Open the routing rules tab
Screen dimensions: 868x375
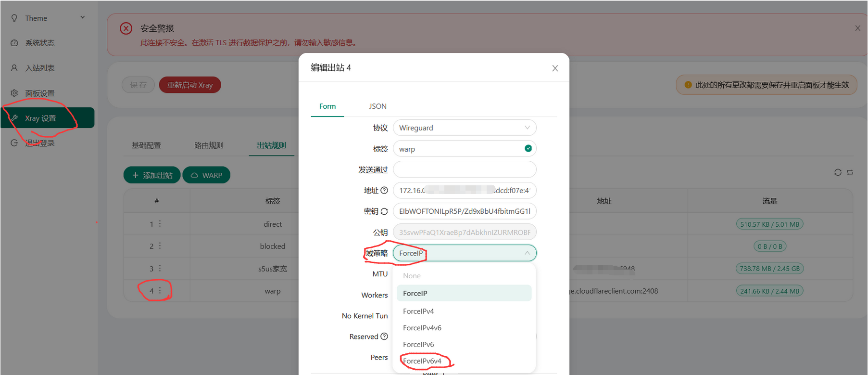point(209,145)
